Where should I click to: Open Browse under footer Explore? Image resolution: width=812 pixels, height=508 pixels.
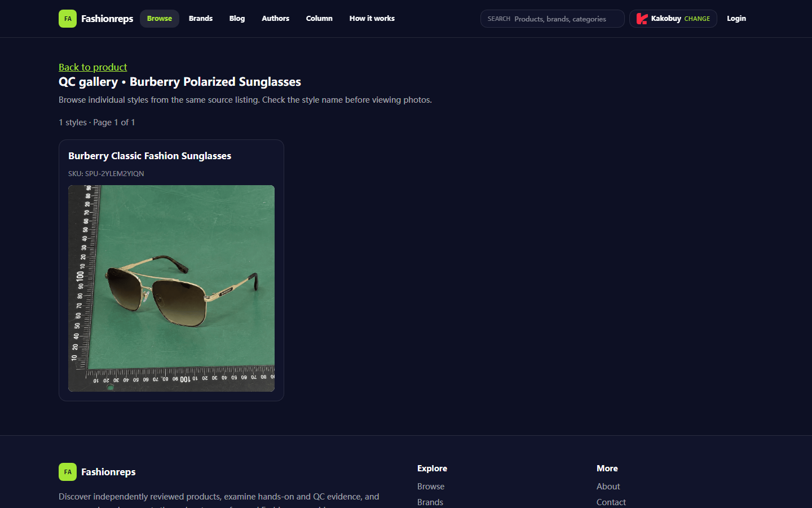(x=431, y=487)
